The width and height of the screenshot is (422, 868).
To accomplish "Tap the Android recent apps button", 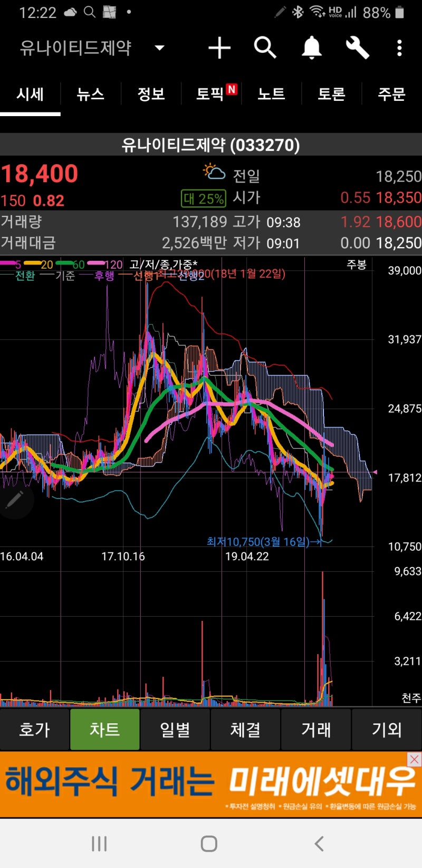I will coord(99,843).
